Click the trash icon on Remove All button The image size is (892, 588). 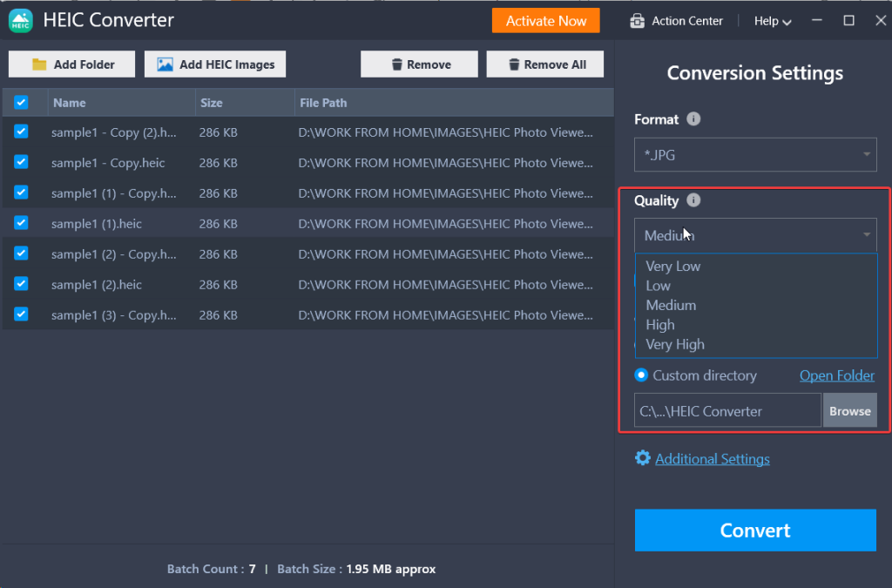point(514,64)
